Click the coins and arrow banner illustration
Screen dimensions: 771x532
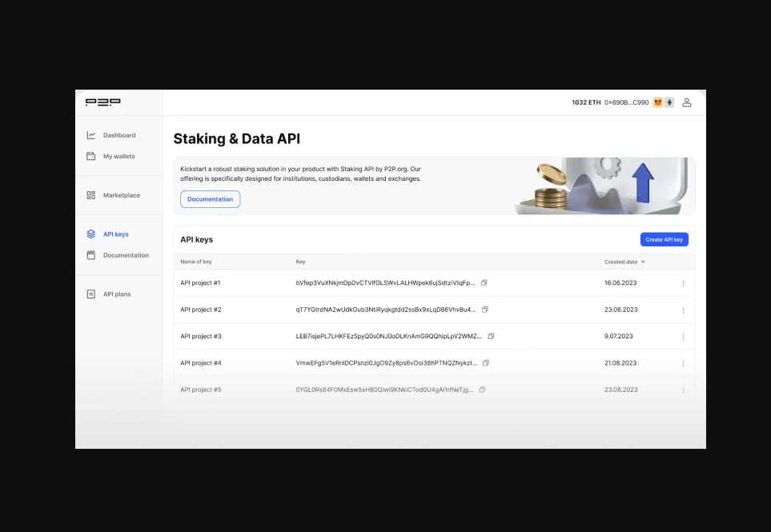coord(602,186)
